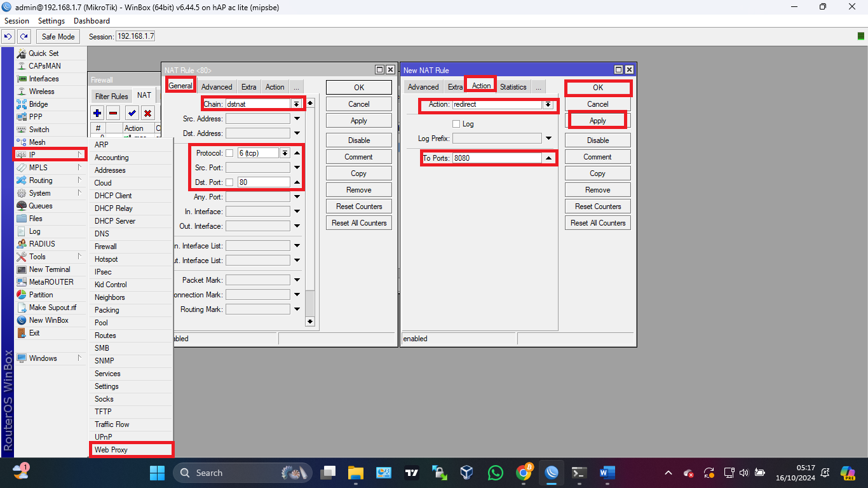868x488 pixels.
Task: Enable the Log checkbox in New NAT Rule
Action: point(456,124)
